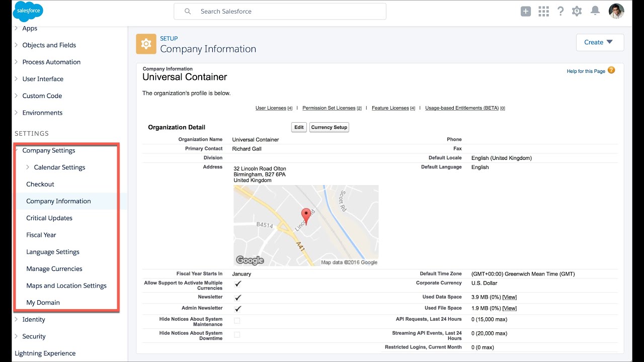Expand Environments section
The height and width of the screenshot is (362, 644).
click(17, 113)
